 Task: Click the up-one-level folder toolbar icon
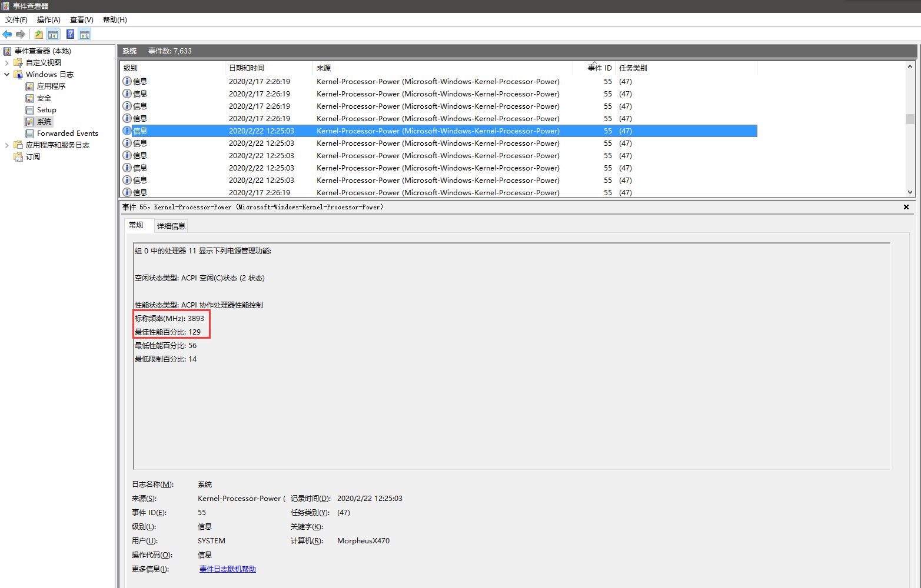click(39, 34)
